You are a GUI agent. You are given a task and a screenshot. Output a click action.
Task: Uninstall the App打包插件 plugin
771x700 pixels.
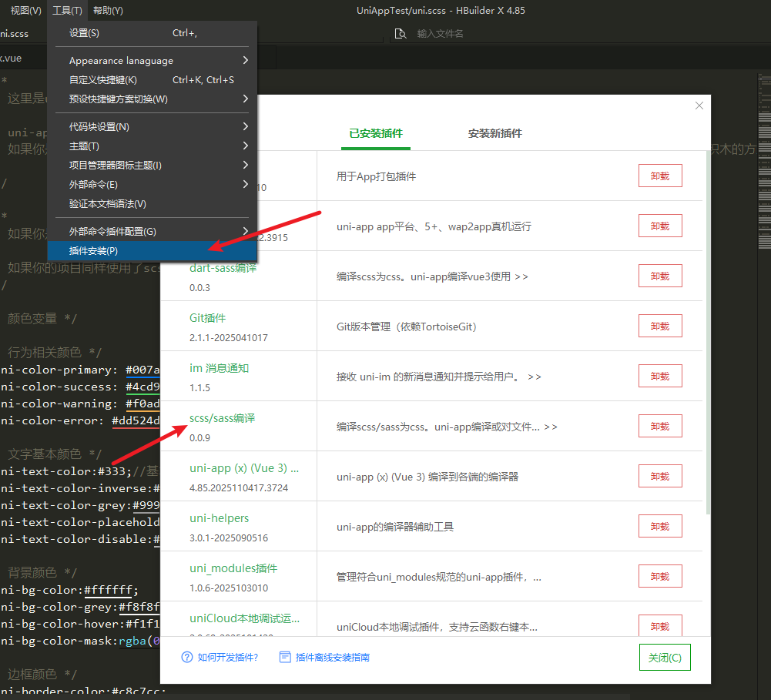(x=660, y=176)
